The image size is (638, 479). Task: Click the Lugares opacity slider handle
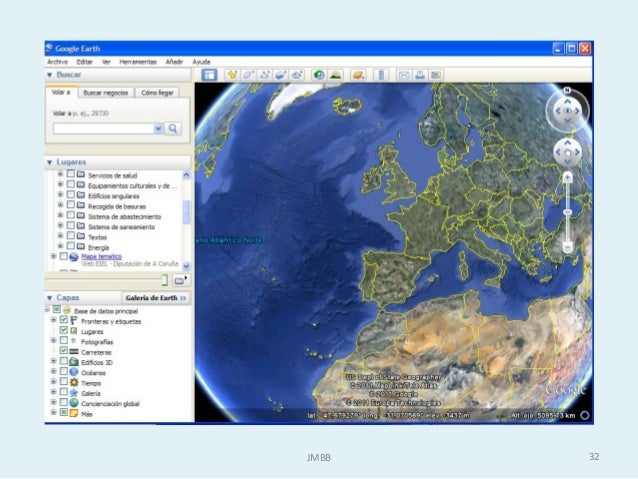click(x=164, y=280)
